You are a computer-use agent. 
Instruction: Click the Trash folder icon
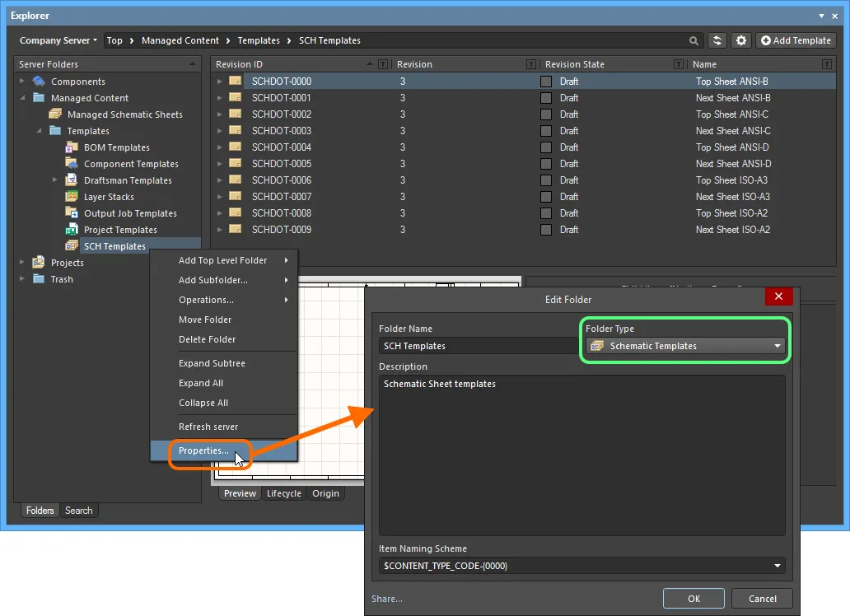39,278
